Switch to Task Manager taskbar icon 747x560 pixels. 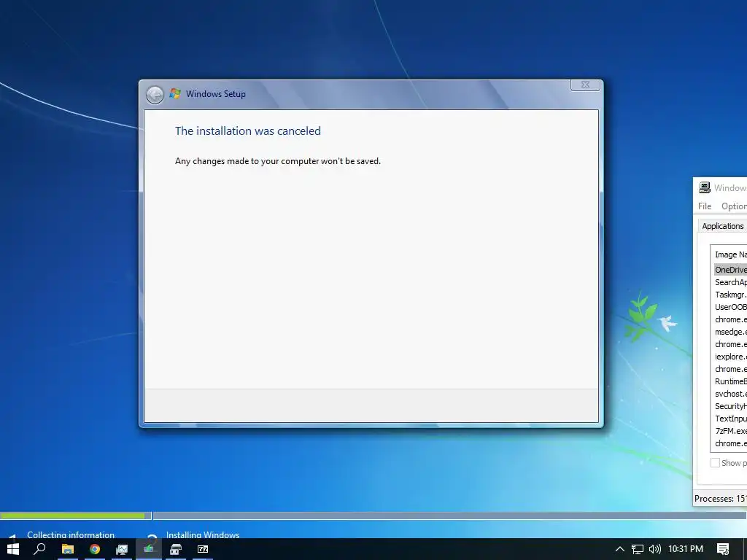coord(122,549)
